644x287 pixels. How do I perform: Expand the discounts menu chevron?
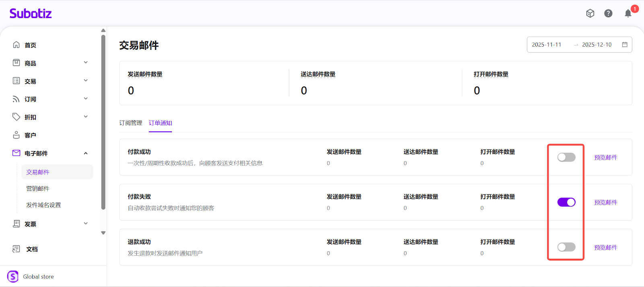[86, 117]
